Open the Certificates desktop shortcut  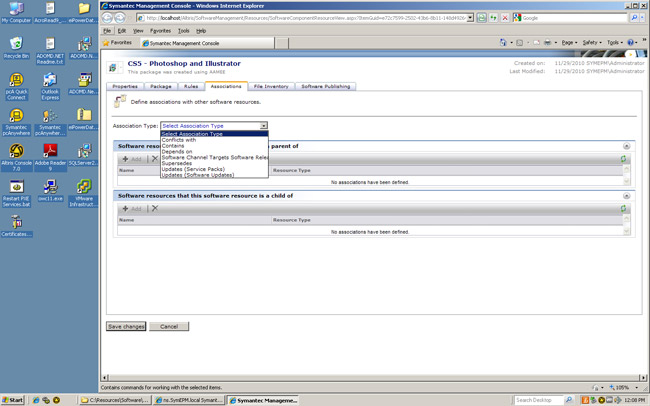point(16,226)
